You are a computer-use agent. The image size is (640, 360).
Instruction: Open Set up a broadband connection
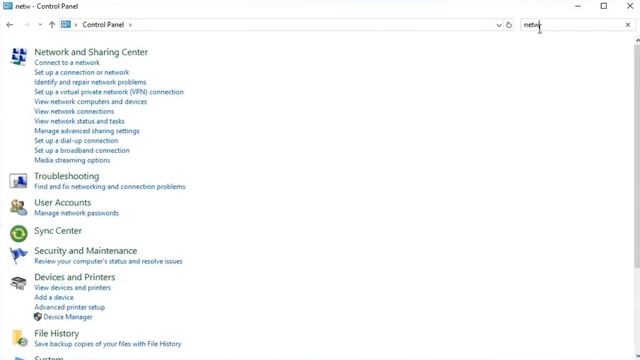[x=82, y=150]
